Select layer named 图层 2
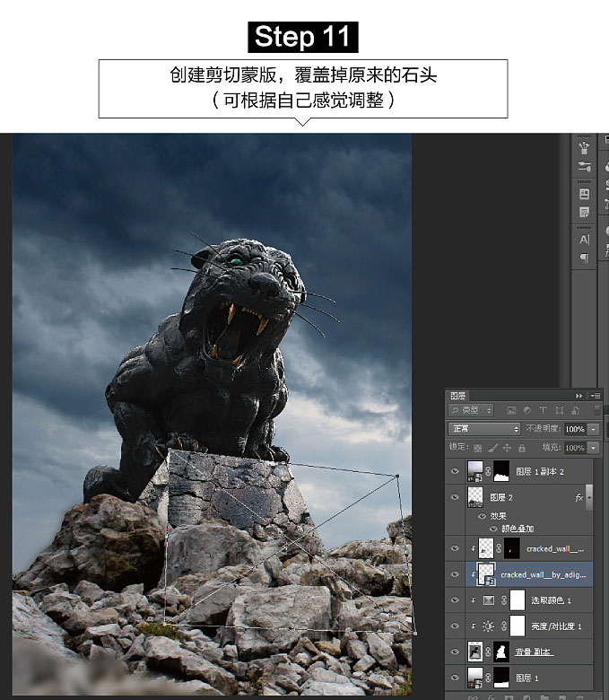 click(501, 497)
